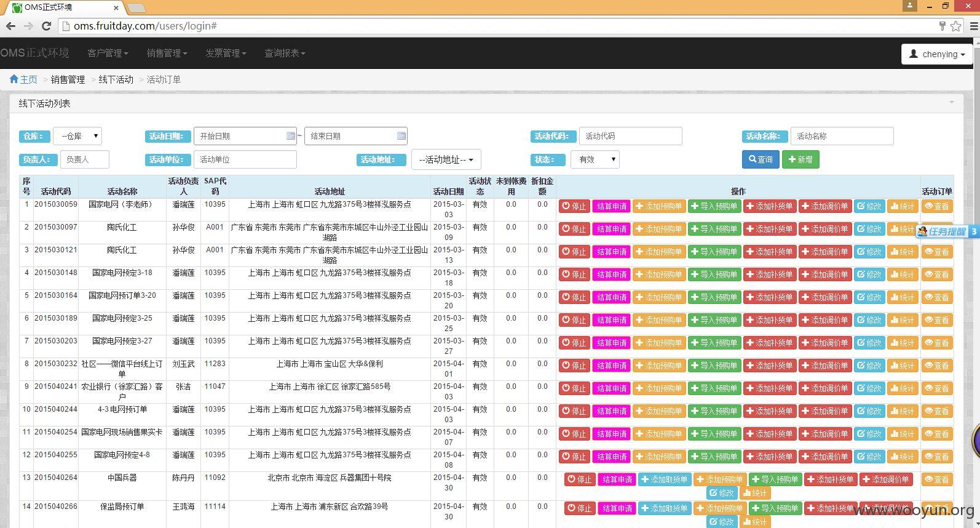Click the browser back arrow

(x=10, y=26)
